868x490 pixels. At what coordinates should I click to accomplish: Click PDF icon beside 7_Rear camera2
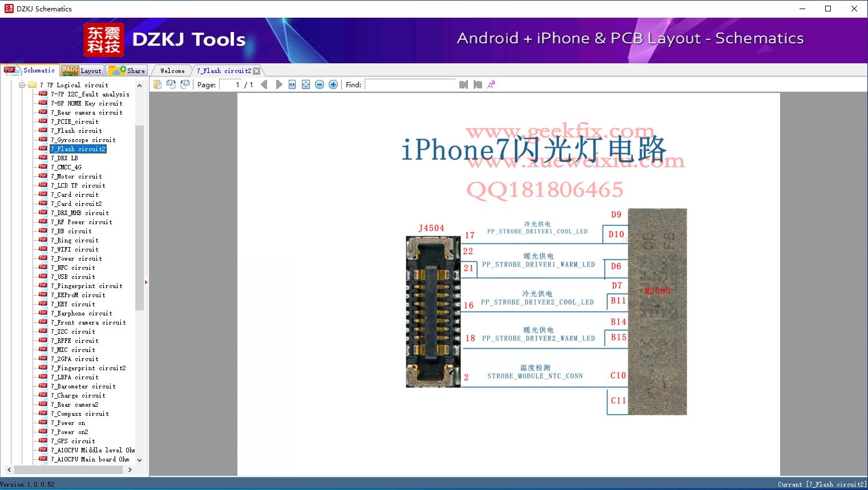(x=43, y=404)
